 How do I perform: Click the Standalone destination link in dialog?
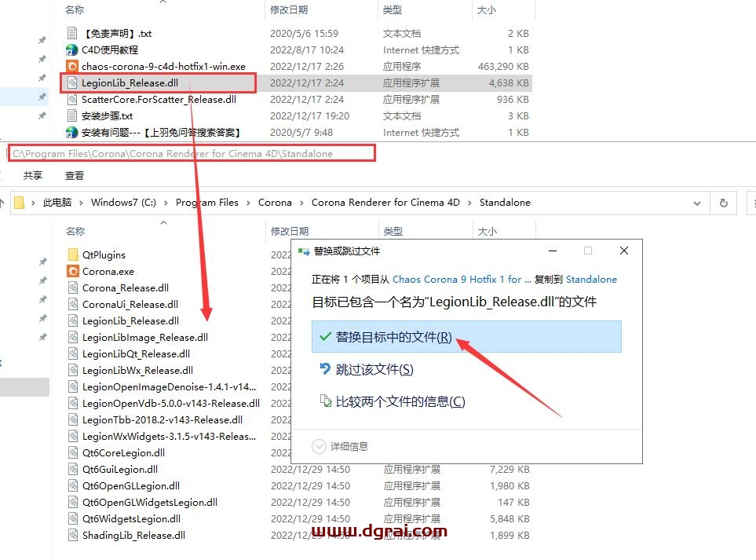coord(590,279)
